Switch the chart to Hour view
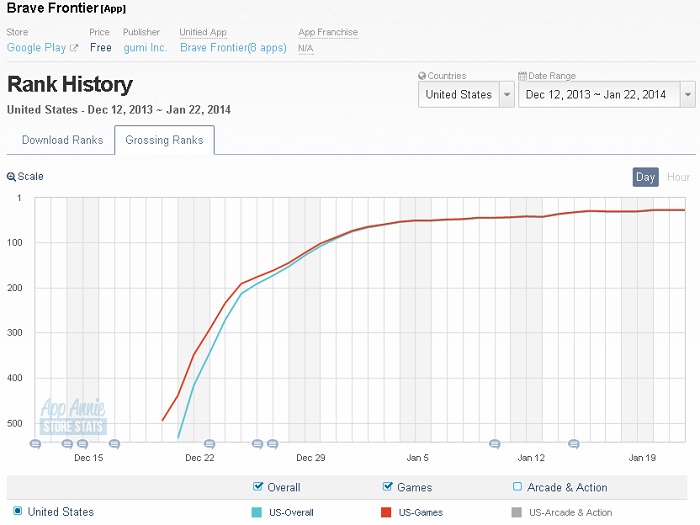 coord(678,177)
